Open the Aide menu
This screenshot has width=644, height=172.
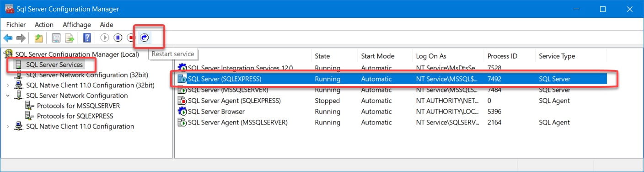pos(106,25)
